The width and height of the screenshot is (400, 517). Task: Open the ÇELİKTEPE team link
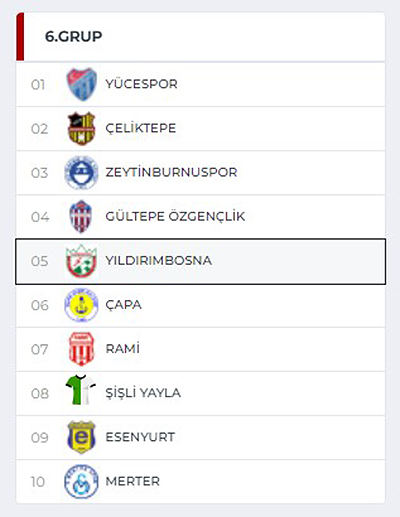pyautogui.click(x=141, y=128)
